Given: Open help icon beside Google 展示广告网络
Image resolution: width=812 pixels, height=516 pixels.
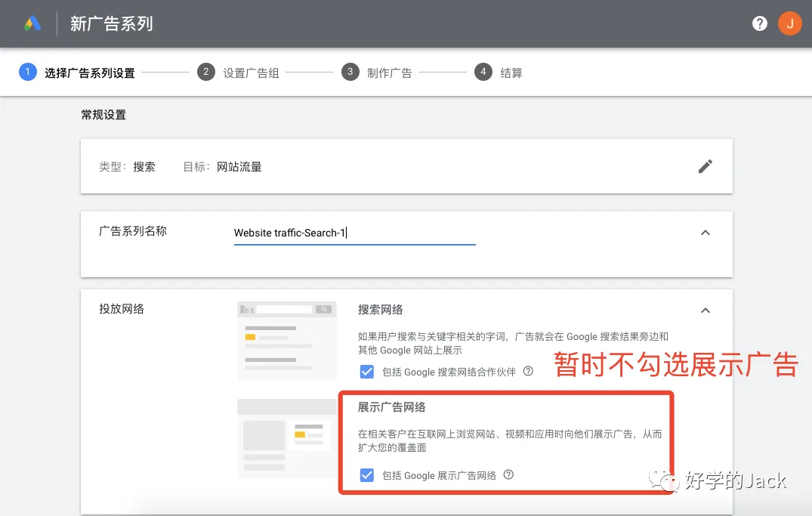Looking at the screenshot, I should (508, 474).
